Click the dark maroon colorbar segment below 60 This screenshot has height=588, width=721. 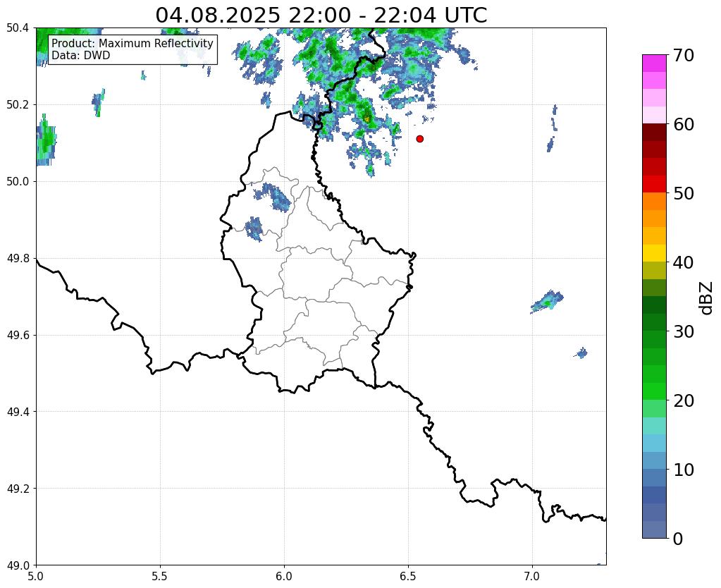coord(654,132)
